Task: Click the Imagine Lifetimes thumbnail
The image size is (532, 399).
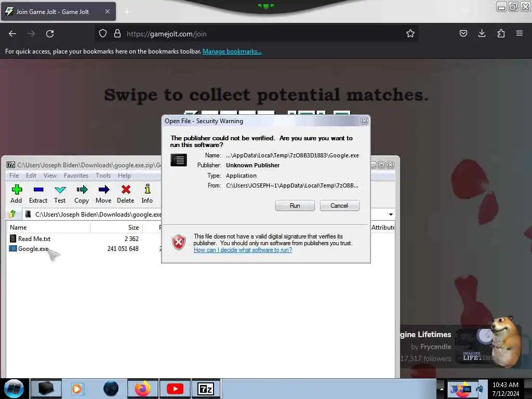Action: (x=475, y=345)
